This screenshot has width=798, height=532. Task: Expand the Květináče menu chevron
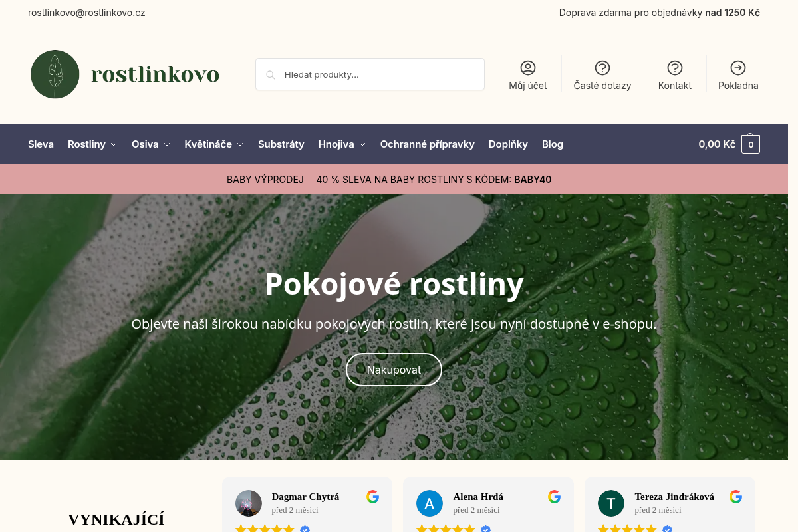240,144
